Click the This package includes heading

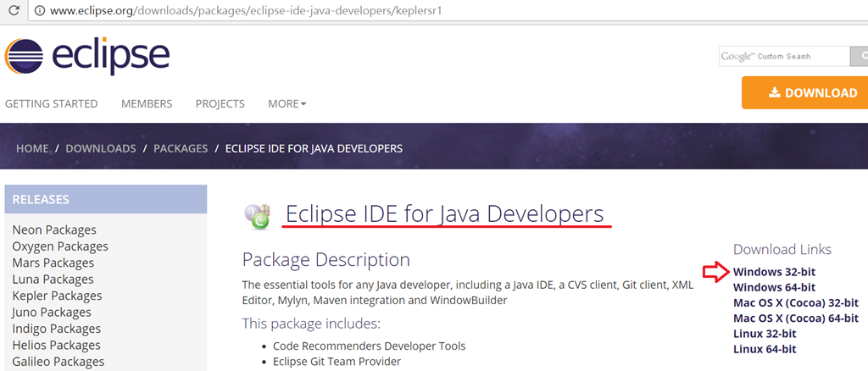(x=311, y=324)
